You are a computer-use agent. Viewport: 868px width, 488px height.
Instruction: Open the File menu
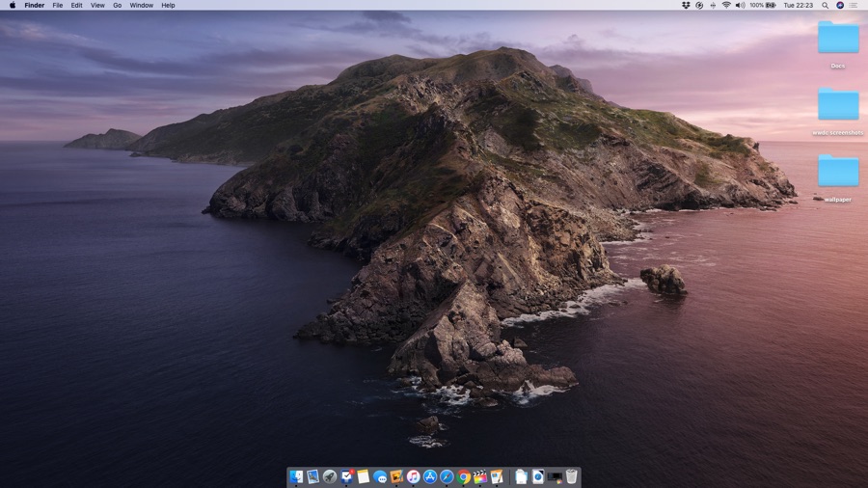click(58, 5)
